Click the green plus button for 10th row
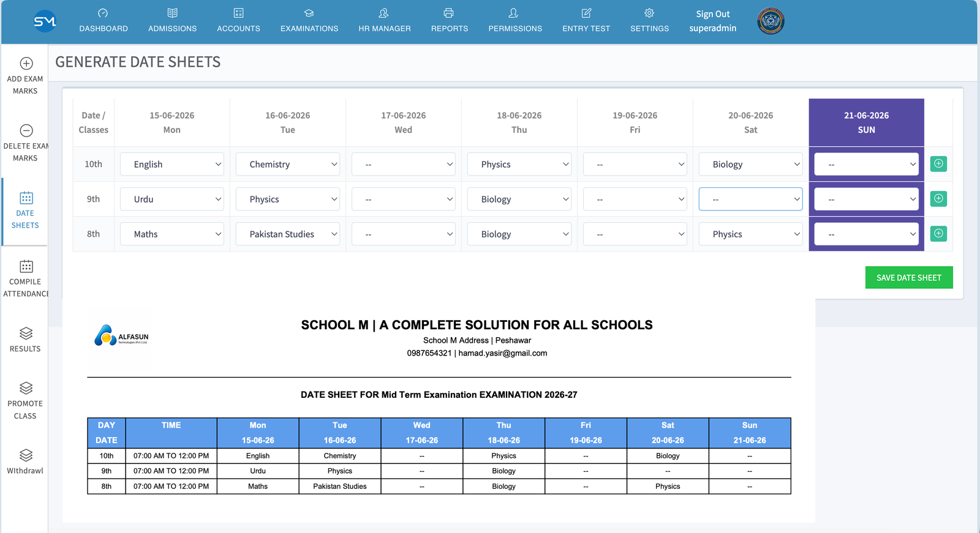Image resolution: width=980 pixels, height=533 pixels. point(938,164)
